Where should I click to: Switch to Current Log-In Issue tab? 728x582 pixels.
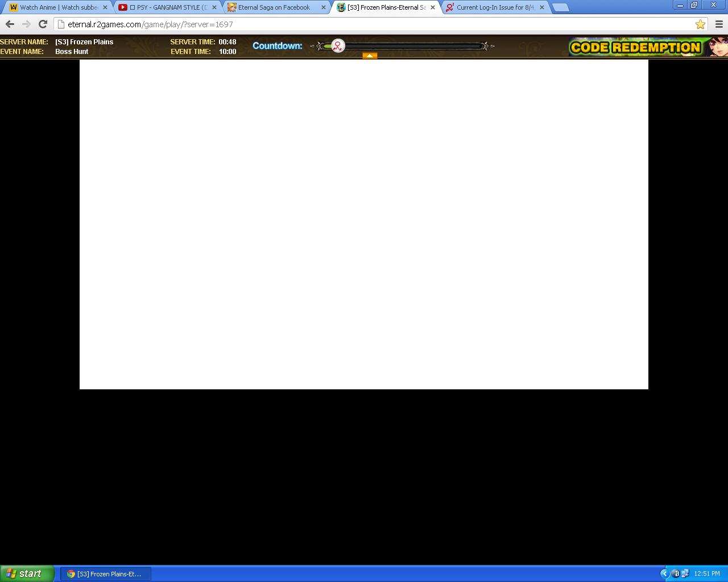coord(494,7)
